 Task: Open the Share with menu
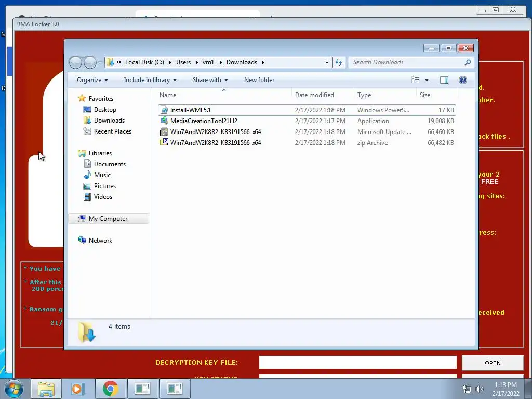[x=210, y=80]
